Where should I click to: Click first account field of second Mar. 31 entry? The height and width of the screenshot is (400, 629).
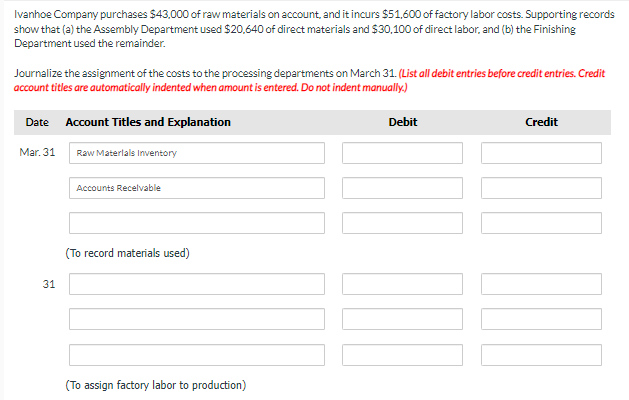tap(197, 284)
